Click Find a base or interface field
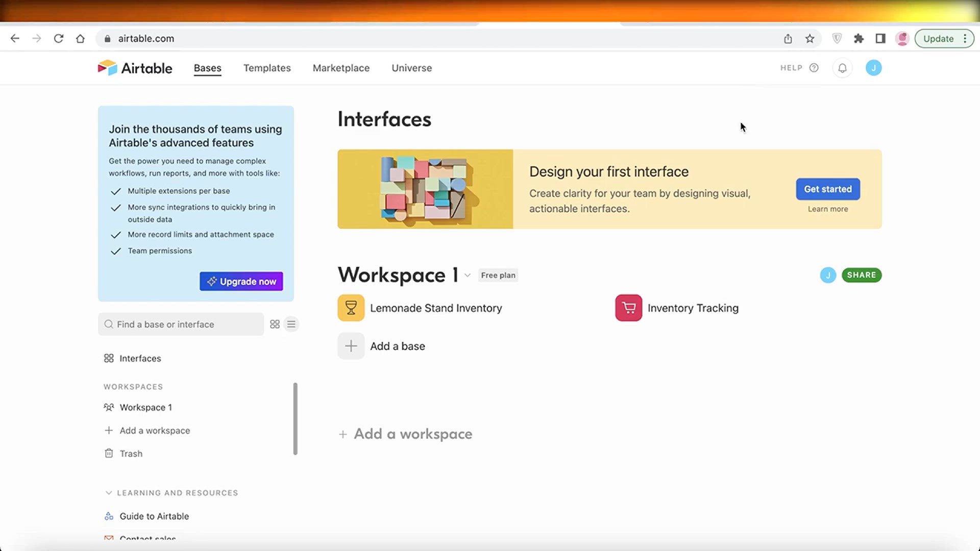Image resolution: width=980 pixels, height=551 pixels. point(181,324)
